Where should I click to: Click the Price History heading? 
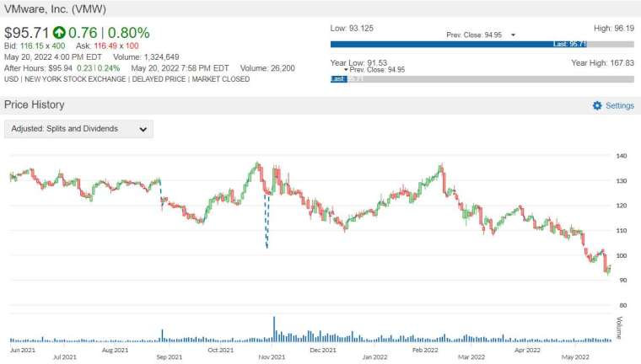(x=35, y=104)
